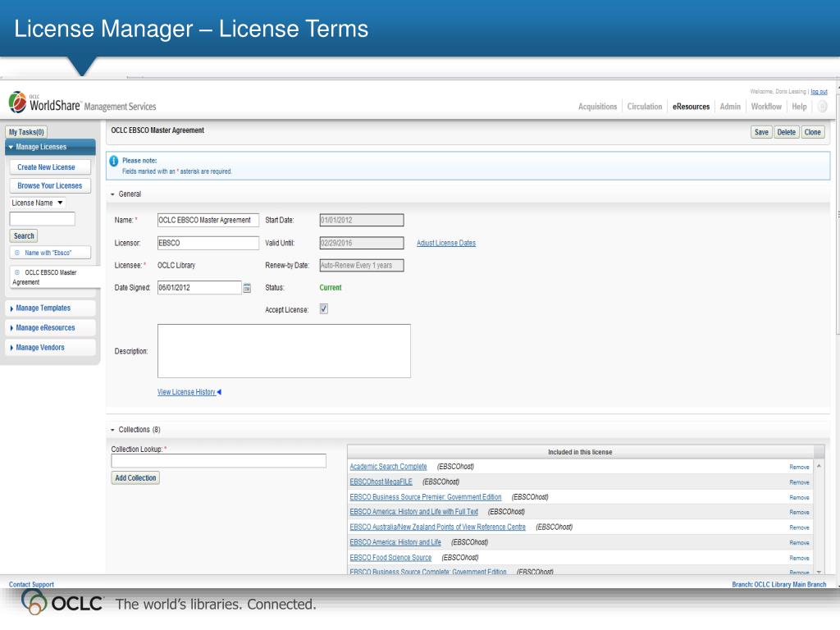
Task: Click the Start Date field
Action: coord(362,220)
